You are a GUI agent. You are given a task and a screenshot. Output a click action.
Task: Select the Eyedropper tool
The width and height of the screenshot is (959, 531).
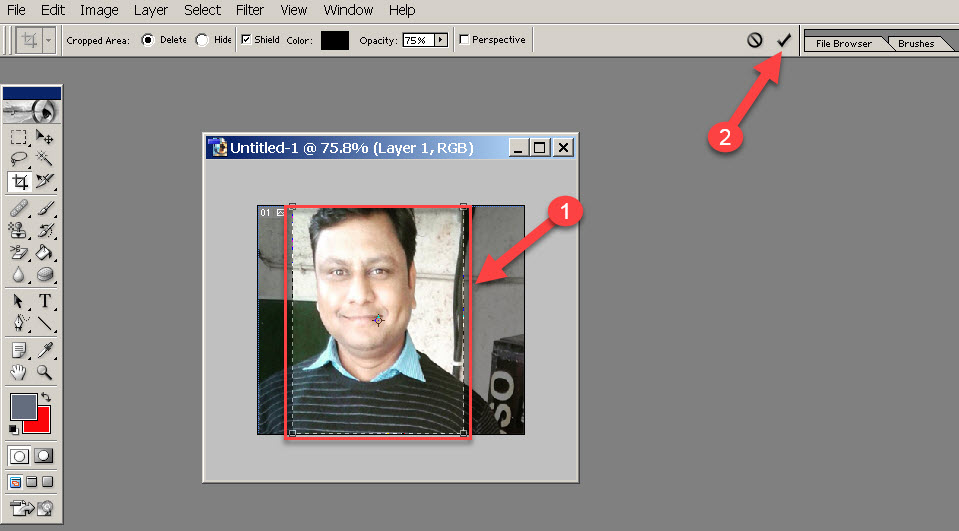coord(44,350)
